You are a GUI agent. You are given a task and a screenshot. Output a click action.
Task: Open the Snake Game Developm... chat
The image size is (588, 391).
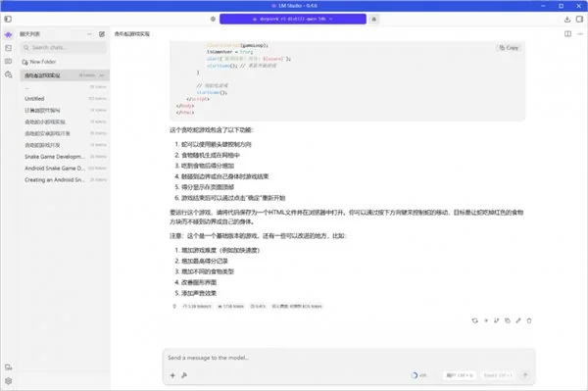click(65, 157)
